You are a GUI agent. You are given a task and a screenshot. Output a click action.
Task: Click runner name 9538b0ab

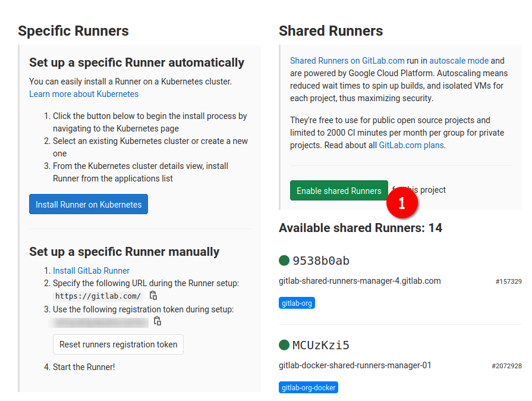tap(321, 261)
